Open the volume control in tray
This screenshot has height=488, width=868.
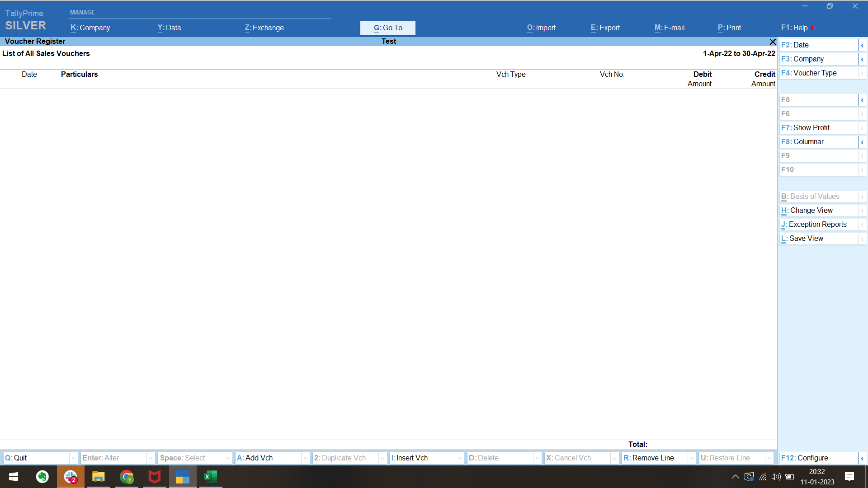click(776, 477)
